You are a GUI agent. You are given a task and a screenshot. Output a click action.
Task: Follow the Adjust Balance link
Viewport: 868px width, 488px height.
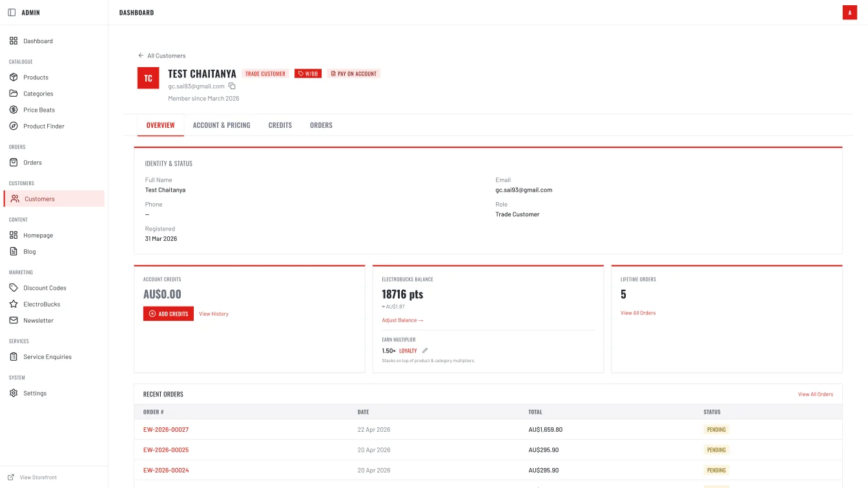[402, 320]
